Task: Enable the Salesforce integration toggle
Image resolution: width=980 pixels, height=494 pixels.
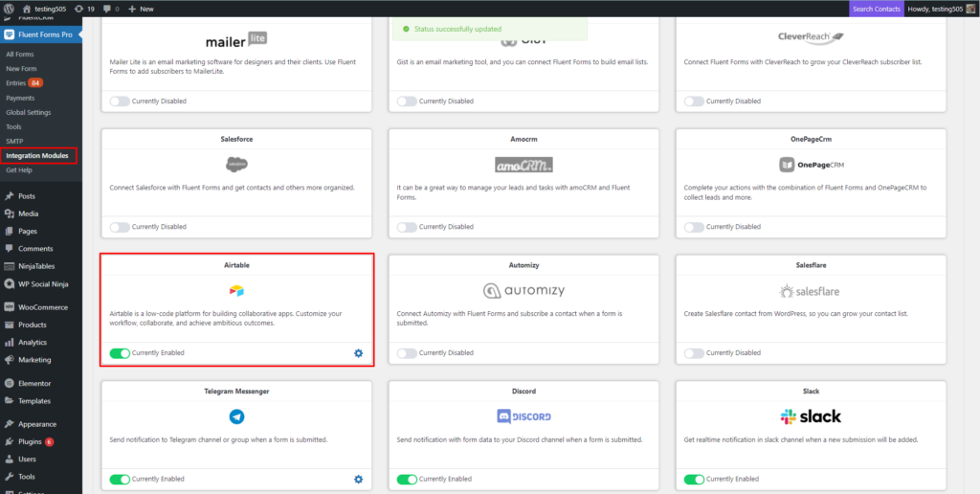Action: pyautogui.click(x=120, y=227)
